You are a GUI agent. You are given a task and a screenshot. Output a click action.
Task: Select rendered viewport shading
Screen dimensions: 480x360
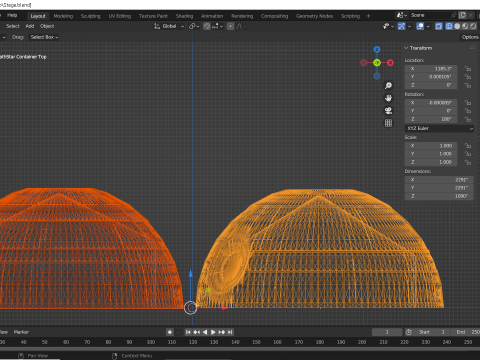click(473, 26)
